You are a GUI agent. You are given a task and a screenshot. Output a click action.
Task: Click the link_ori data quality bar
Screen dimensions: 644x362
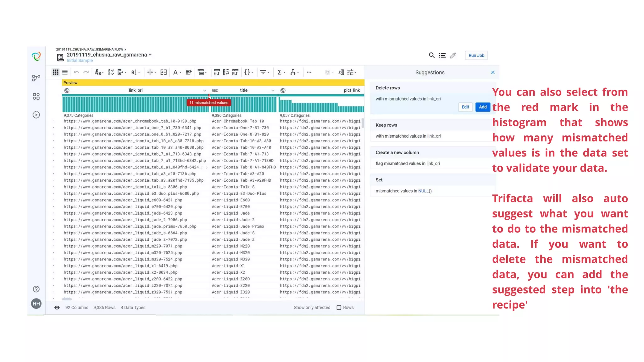[x=135, y=95]
